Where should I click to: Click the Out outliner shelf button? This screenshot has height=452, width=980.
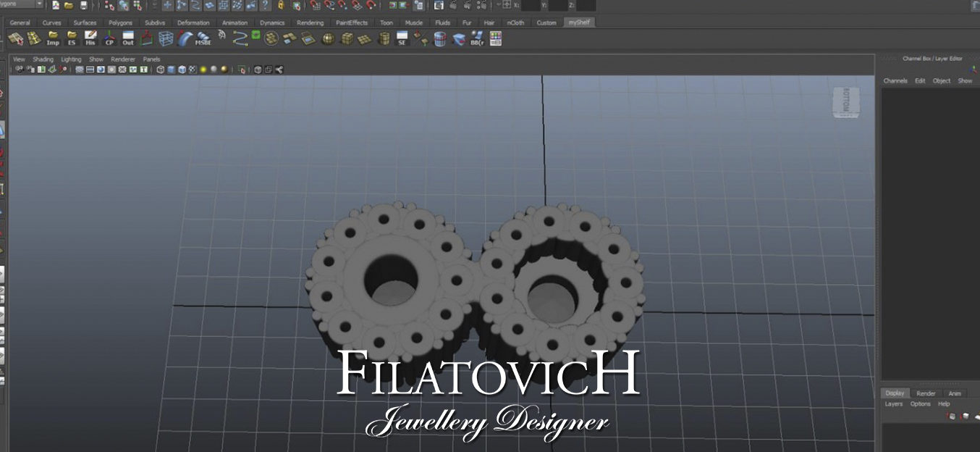point(128,38)
